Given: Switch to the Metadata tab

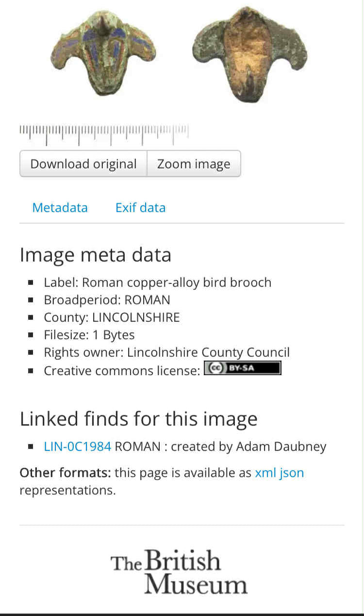Looking at the screenshot, I should point(60,208).
